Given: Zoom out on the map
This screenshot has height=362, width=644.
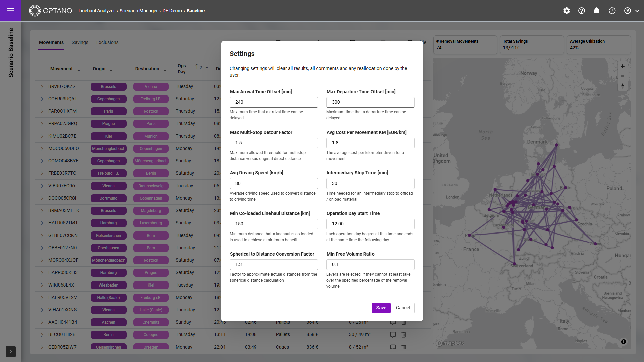Looking at the screenshot, I should [x=623, y=76].
